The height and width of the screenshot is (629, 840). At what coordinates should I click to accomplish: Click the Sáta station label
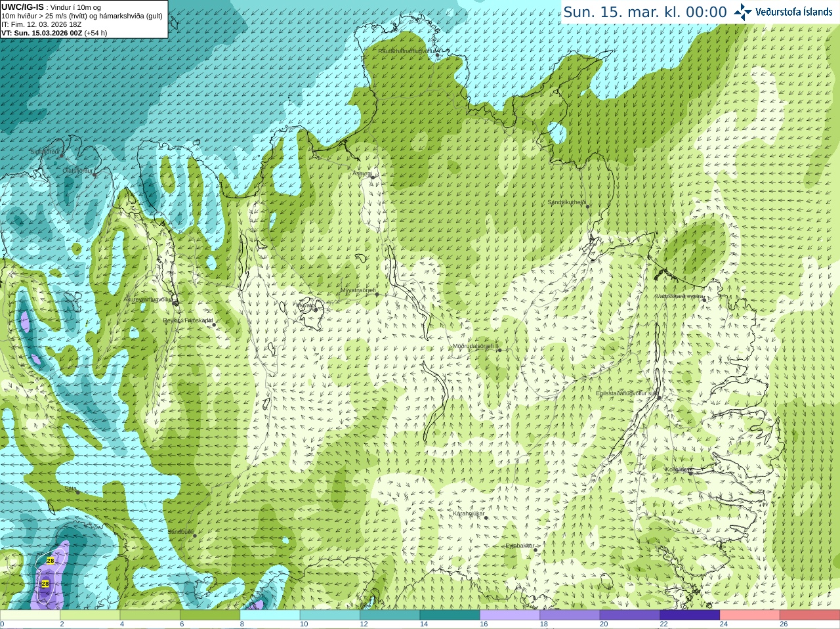(70, 488)
